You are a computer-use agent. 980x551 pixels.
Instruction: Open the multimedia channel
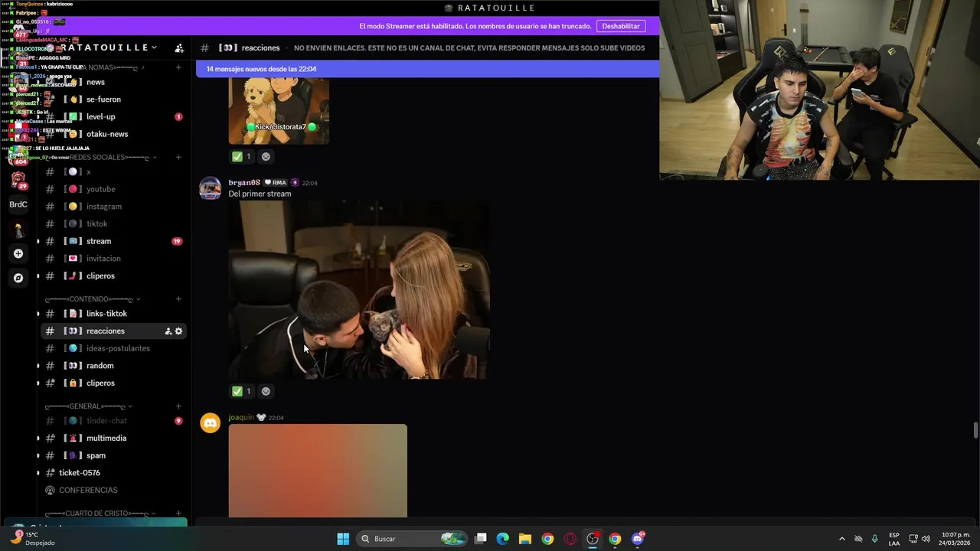pos(113,439)
